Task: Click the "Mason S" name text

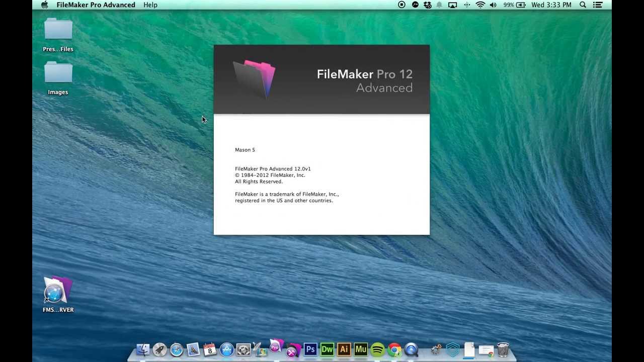Action: pos(245,150)
